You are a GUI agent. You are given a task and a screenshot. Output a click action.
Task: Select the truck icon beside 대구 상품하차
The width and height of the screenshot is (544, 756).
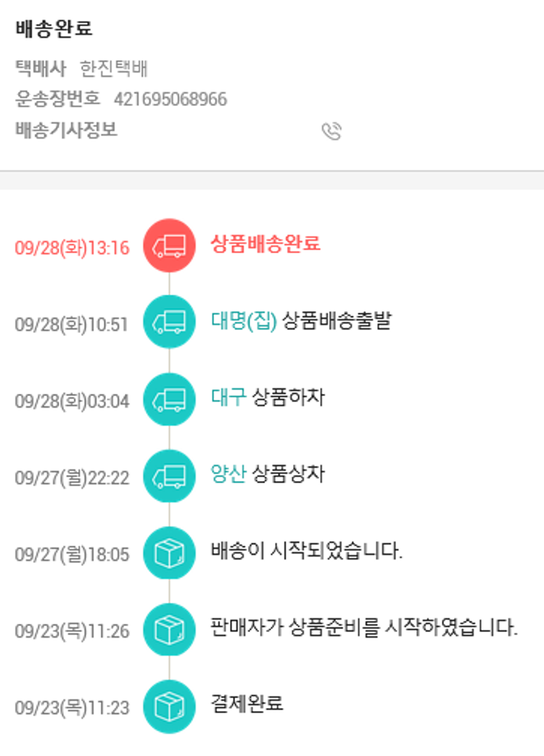(169, 400)
